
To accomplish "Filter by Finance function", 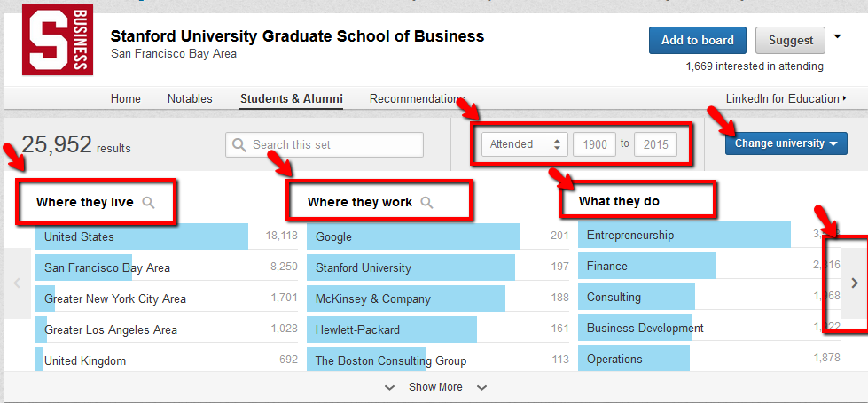I will 709,266.
